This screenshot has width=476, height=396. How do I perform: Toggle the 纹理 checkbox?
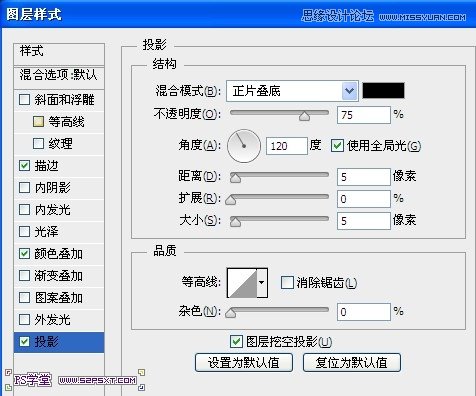point(38,144)
